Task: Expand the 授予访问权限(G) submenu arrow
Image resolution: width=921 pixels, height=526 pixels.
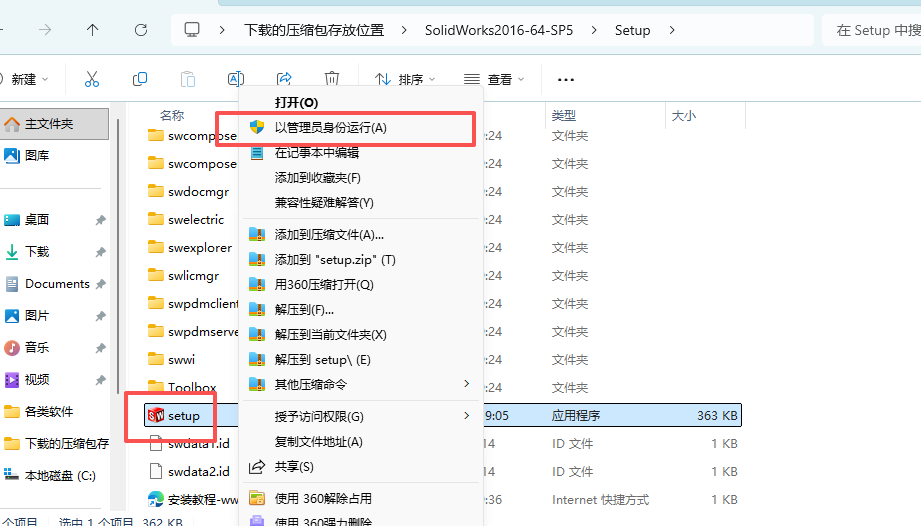Action: (466, 416)
